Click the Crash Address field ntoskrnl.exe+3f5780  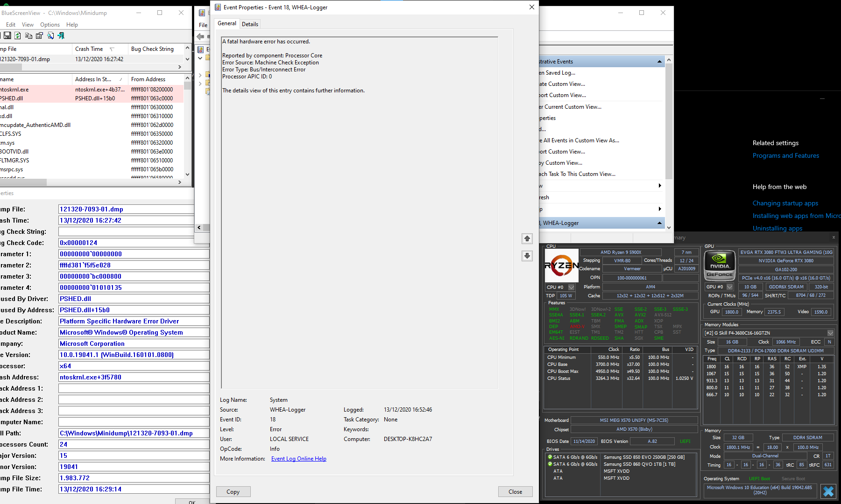(x=134, y=377)
